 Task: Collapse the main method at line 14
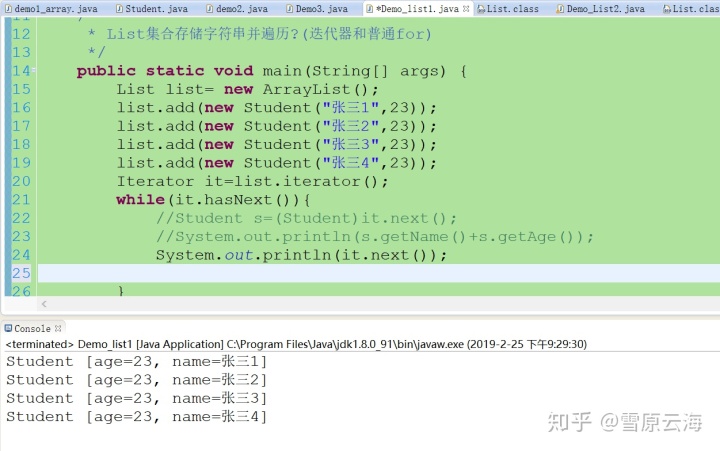[x=34, y=71]
